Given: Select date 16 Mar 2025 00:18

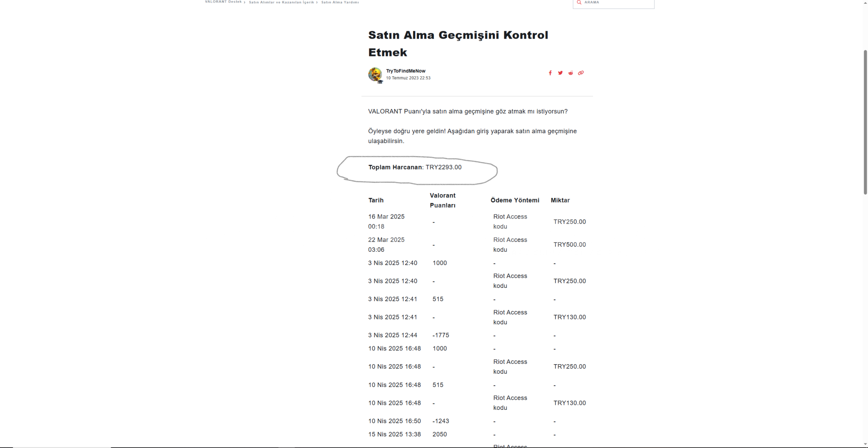Looking at the screenshot, I should tap(386, 222).
